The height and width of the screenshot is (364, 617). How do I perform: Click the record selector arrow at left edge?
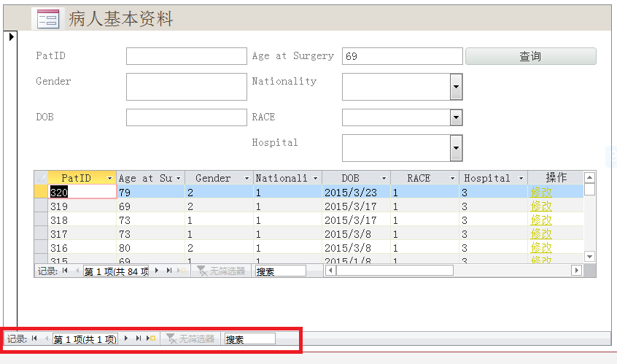[12, 36]
